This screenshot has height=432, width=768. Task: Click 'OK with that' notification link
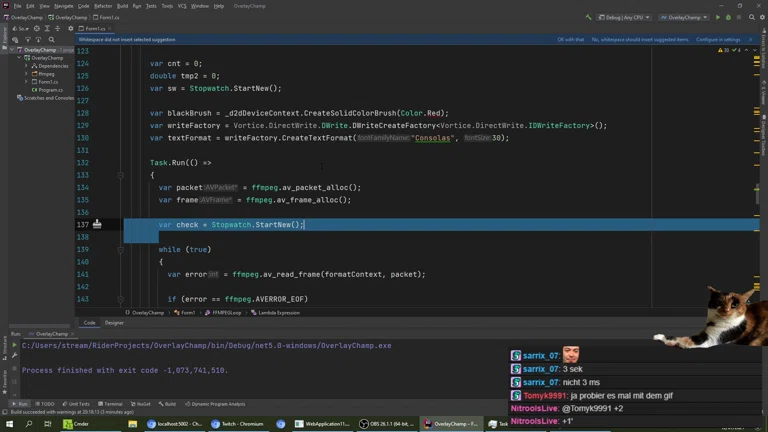(571, 40)
